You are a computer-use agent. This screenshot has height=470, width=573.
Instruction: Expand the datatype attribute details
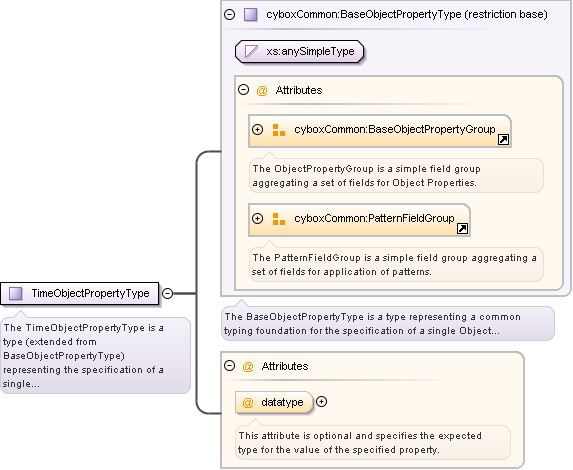coord(322,402)
